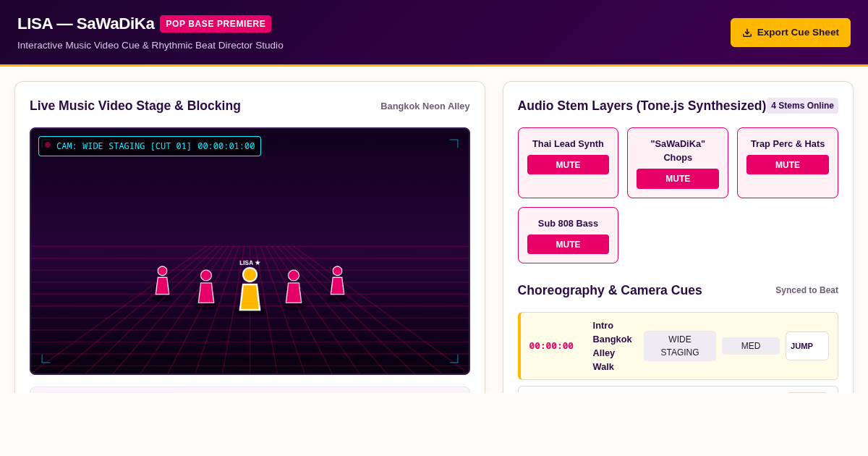The width and height of the screenshot is (868, 456).
Task: Mute the Thai Lead Synth stem
Action: [x=568, y=164]
